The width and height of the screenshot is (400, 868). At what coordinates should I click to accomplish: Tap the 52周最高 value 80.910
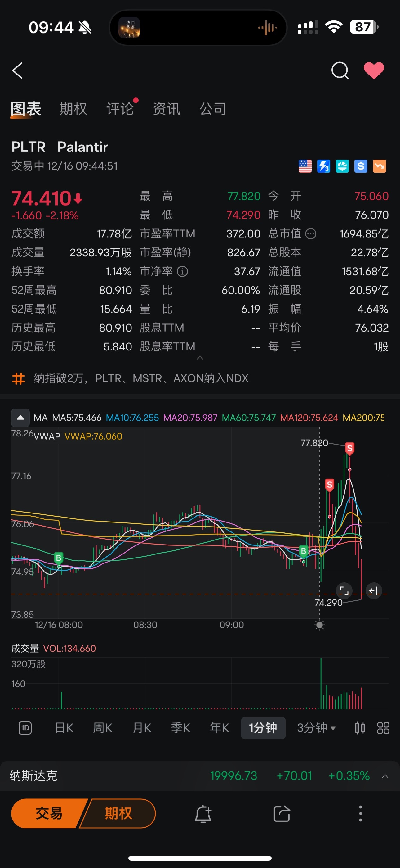point(115,290)
